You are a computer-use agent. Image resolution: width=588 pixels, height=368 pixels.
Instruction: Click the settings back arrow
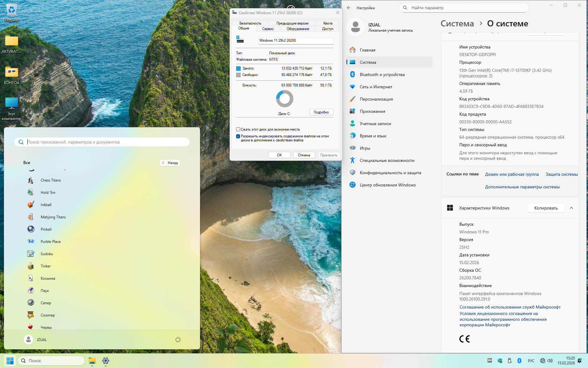pyautogui.click(x=349, y=8)
